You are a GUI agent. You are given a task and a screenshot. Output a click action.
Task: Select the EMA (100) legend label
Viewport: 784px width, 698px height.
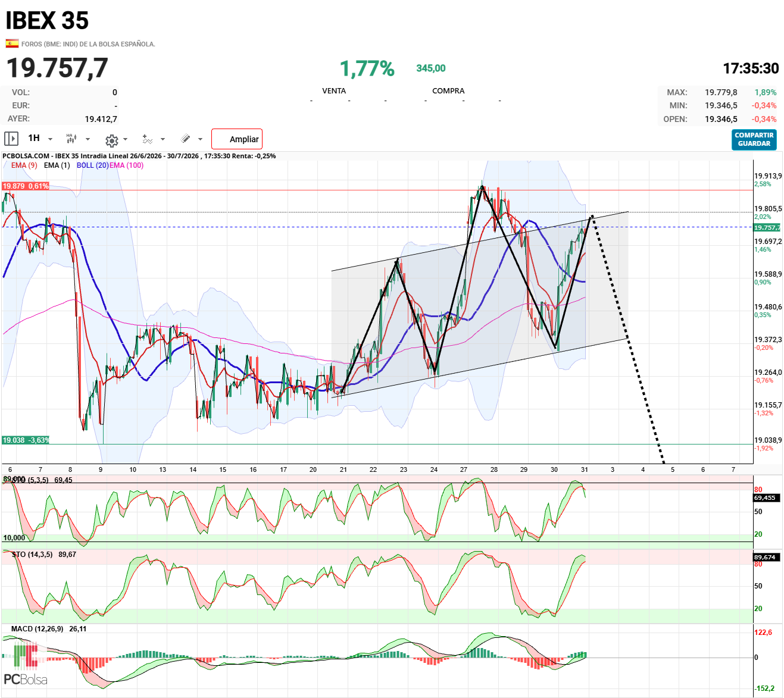(126, 165)
